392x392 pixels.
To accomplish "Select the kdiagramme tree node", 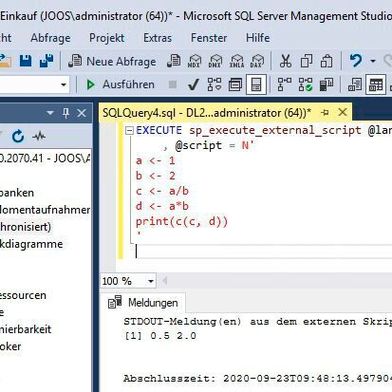I will (x=31, y=244).
